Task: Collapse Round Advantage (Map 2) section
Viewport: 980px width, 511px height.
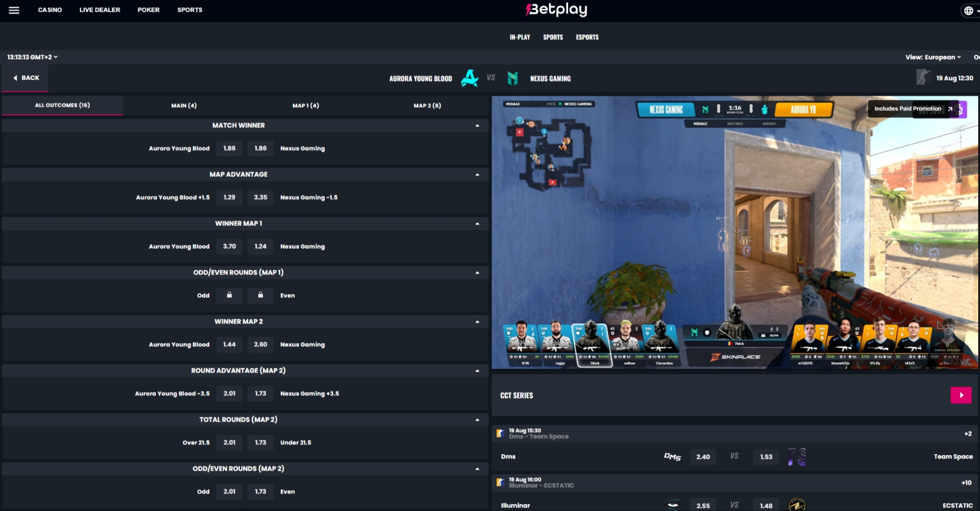Action: [477, 371]
